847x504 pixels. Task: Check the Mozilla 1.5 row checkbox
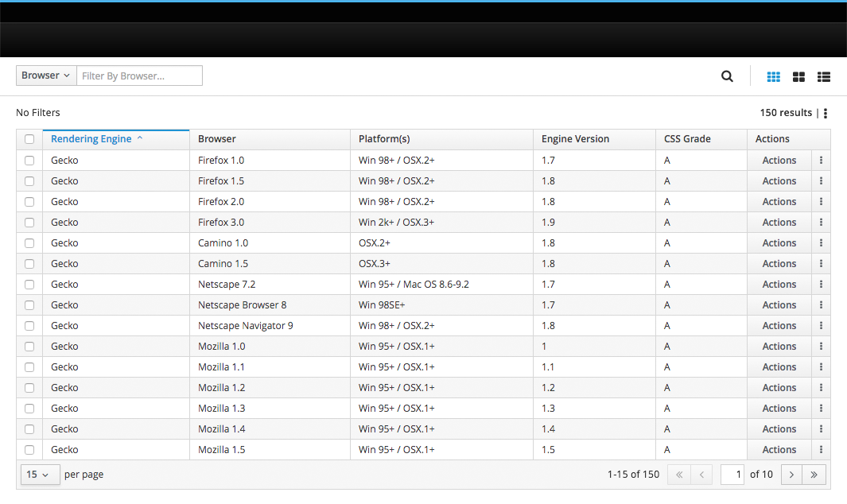[29, 449]
